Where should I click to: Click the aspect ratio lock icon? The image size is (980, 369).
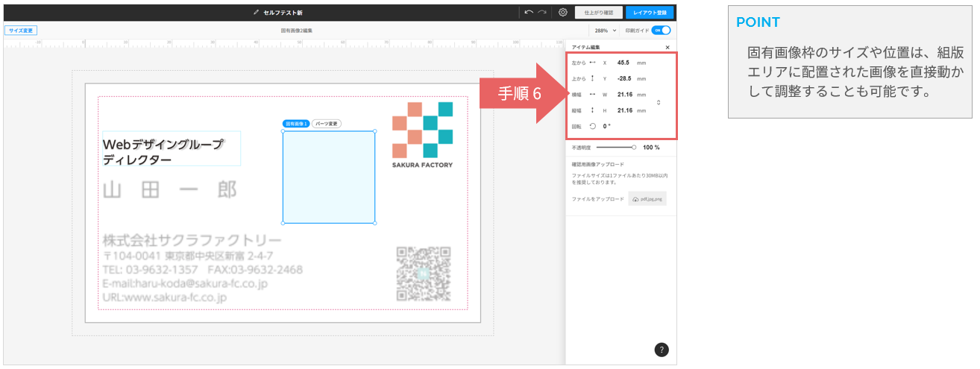pos(658,102)
